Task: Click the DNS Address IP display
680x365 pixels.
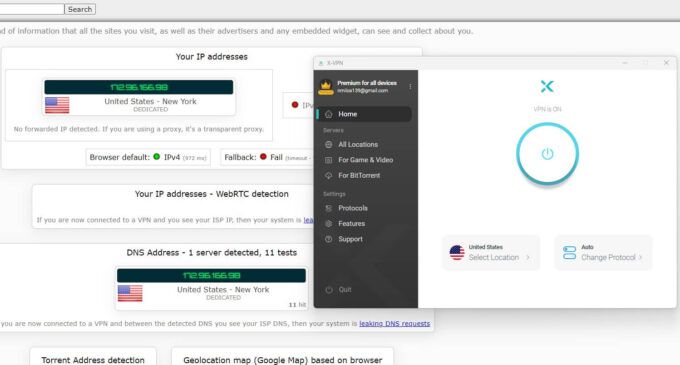Action: 211,275
